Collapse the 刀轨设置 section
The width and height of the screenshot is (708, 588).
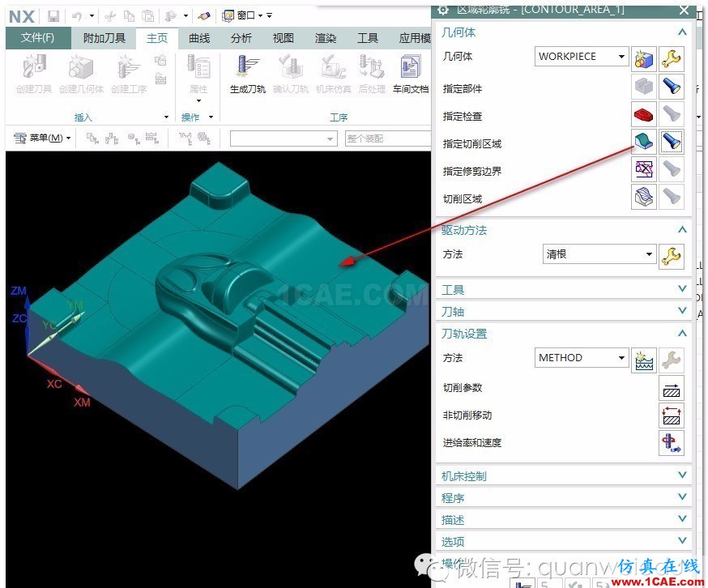682,333
